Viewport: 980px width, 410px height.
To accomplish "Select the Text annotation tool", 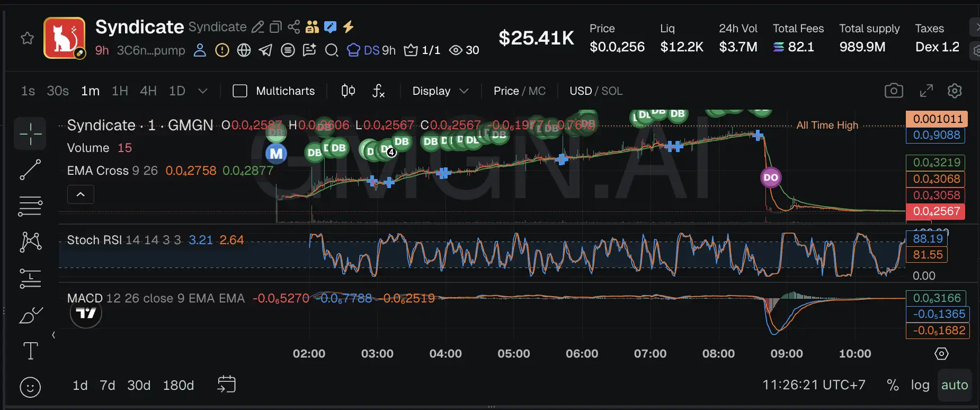I will [x=30, y=351].
